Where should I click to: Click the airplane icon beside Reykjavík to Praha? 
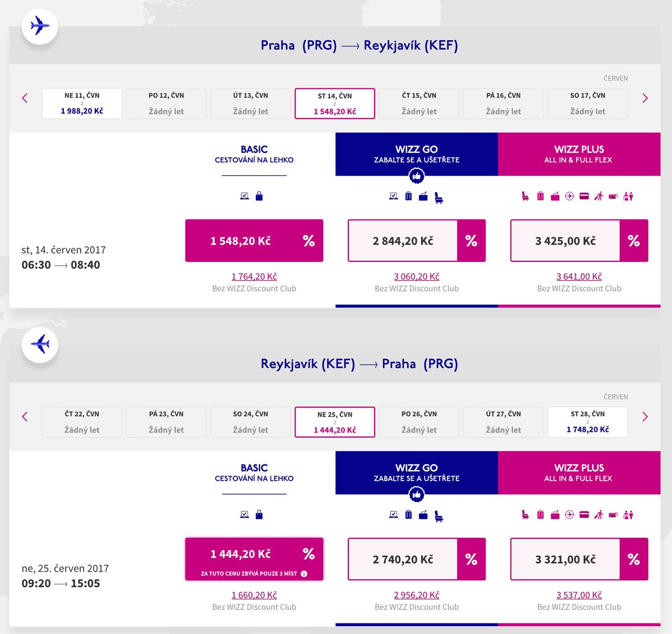coord(40,344)
